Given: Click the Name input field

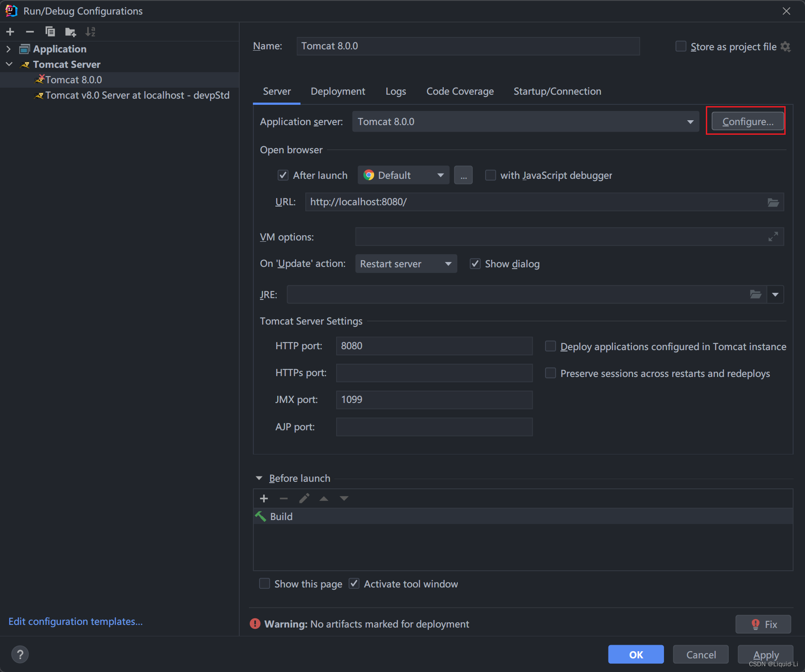Looking at the screenshot, I should (468, 46).
